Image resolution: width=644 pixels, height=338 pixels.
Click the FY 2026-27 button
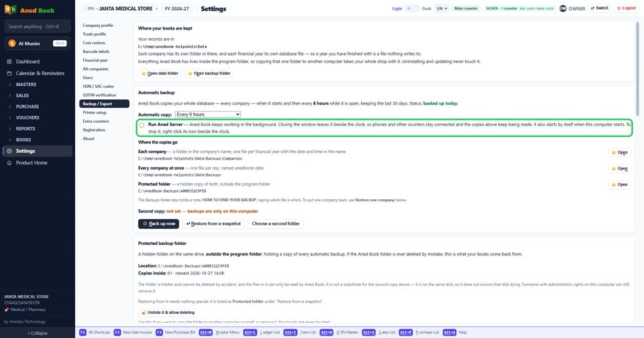point(177,9)
